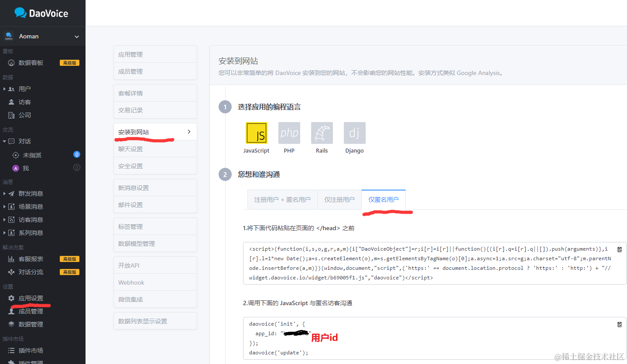Open 访客 in the sidebar
The height and width of the screenshot is (364, 627).
[24, 102]
